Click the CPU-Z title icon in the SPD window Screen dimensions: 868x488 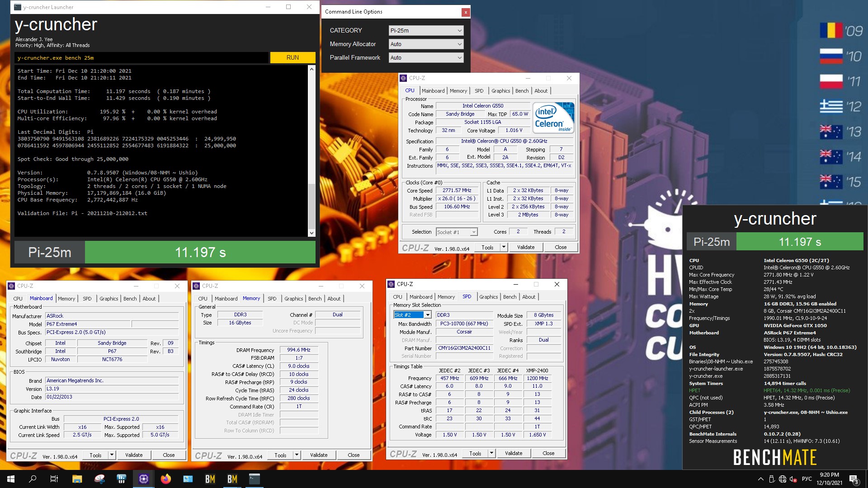tap(392, 284)
